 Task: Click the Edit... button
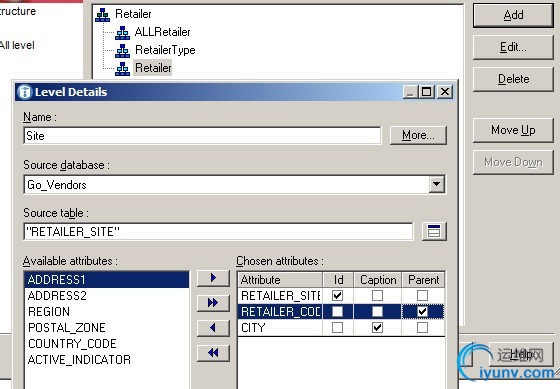(513, 47)
